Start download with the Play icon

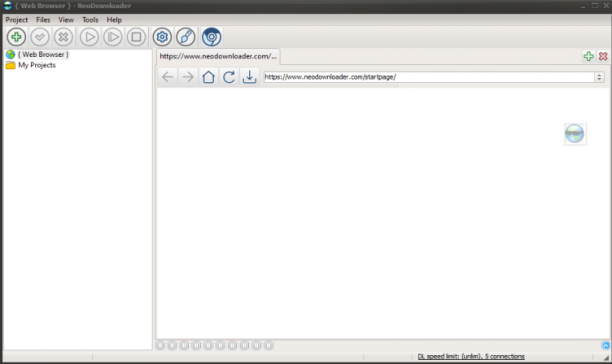(89, 37)
